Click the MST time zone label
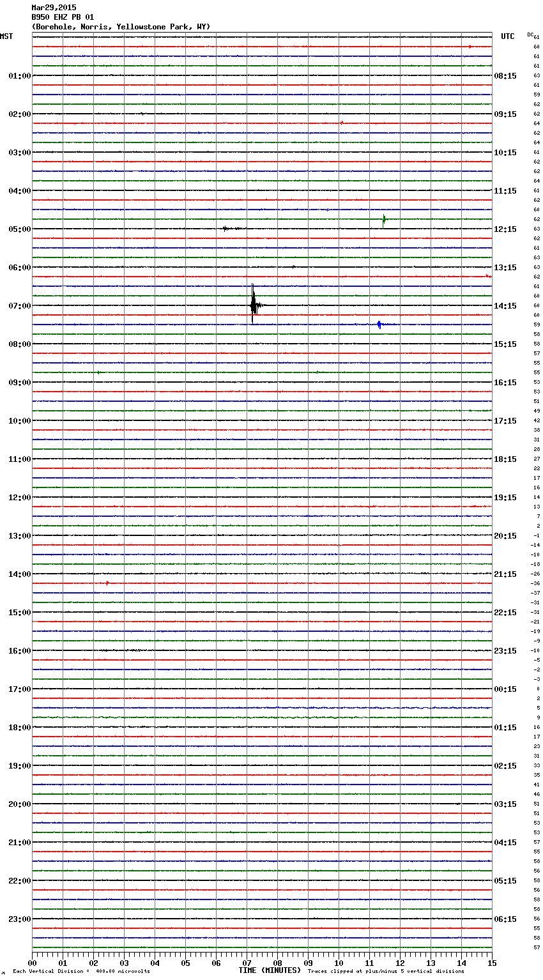The width and height of the screenshot is (543, 980). click(6, 36)
